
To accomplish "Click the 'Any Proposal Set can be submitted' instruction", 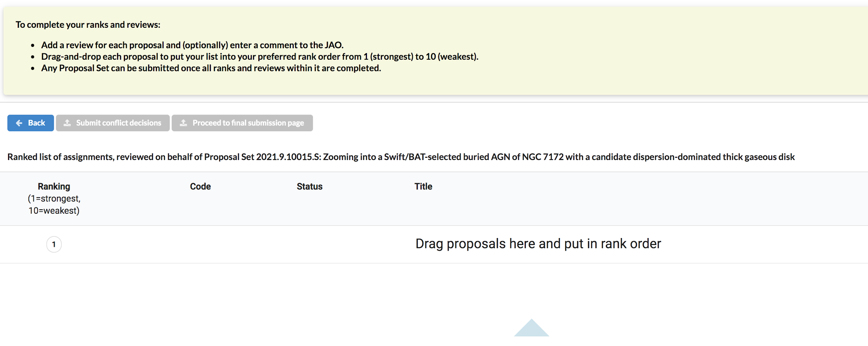I will [x=211, y=68].
